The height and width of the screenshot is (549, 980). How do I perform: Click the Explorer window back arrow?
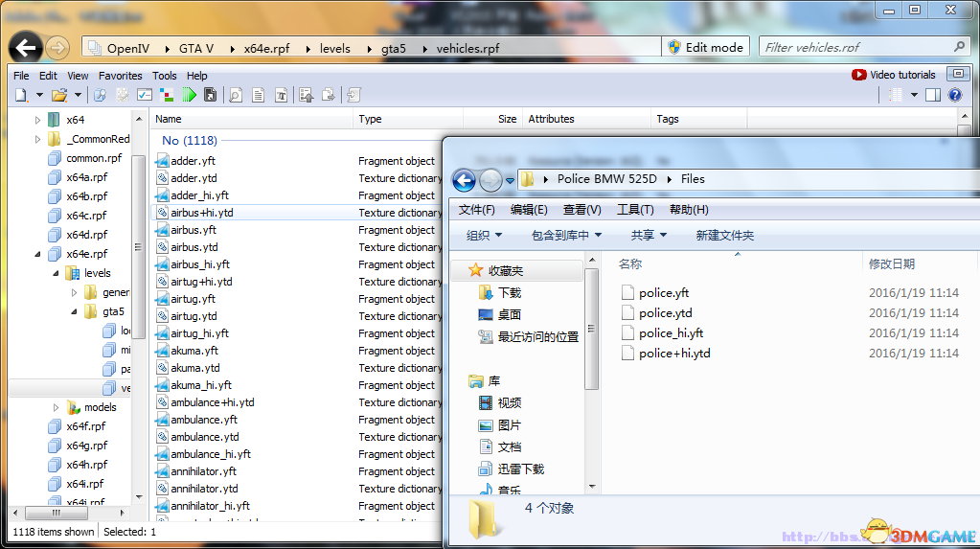pyautogui.click(x=464, y=181)
